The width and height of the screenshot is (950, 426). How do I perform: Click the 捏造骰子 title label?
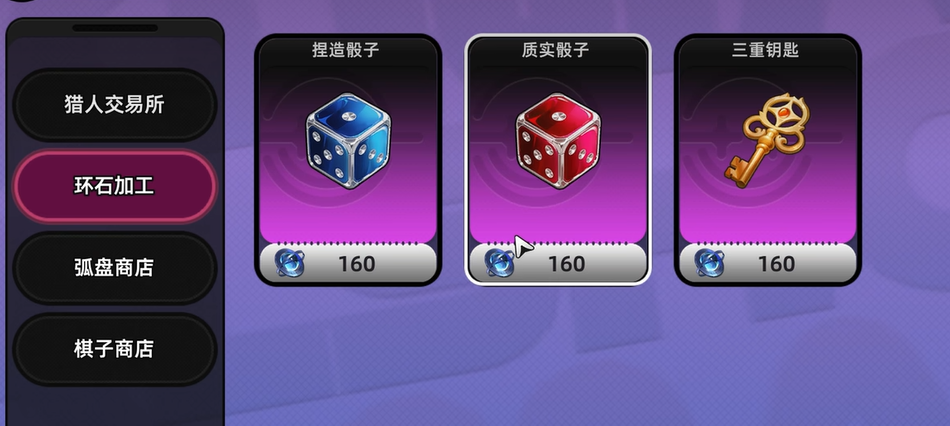(345, 50)
